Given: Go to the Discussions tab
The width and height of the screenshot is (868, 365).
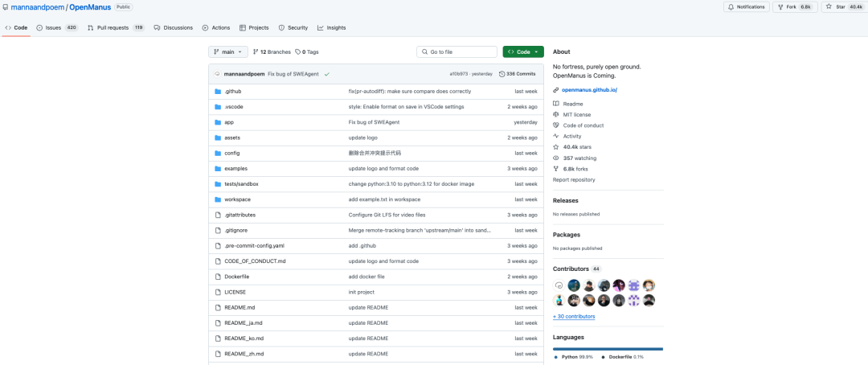Looking at the screenshot, I should pos(174,27).
